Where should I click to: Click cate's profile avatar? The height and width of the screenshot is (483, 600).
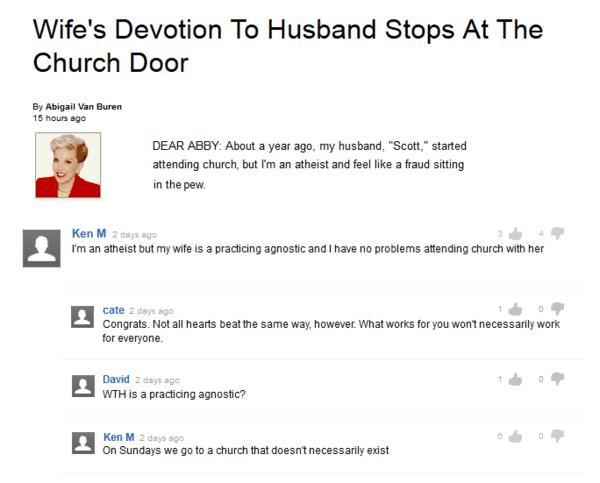pos(84,318)
